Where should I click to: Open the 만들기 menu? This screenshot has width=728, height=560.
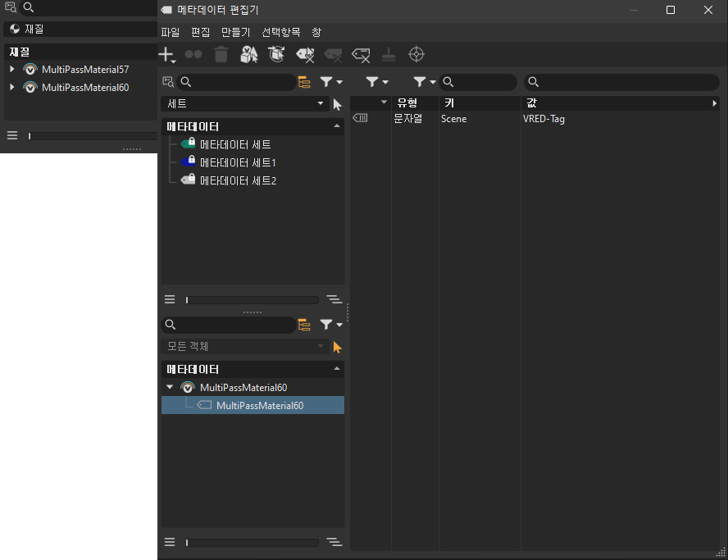pyautogui.click(x=236, y=32)
